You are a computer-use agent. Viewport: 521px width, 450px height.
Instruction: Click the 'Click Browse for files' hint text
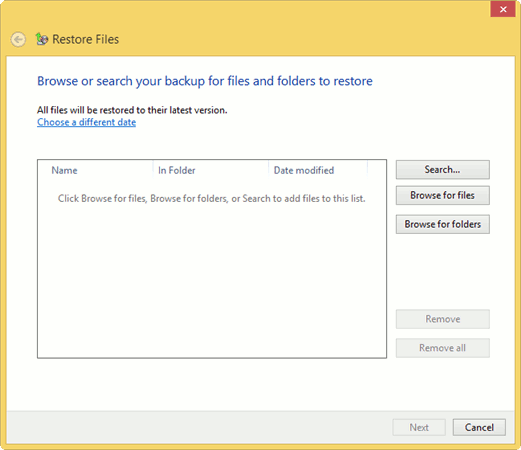click(x=212, y=199)
